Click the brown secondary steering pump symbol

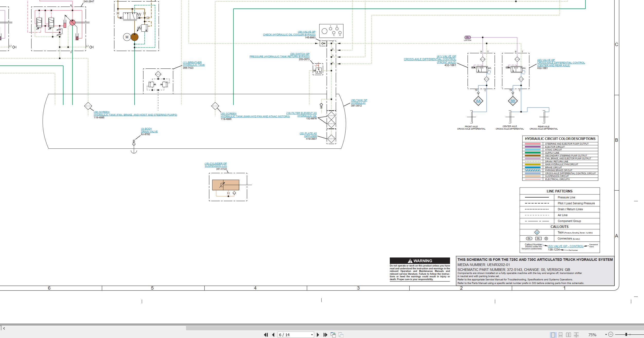pyautogui.click(x=135, y=37)
